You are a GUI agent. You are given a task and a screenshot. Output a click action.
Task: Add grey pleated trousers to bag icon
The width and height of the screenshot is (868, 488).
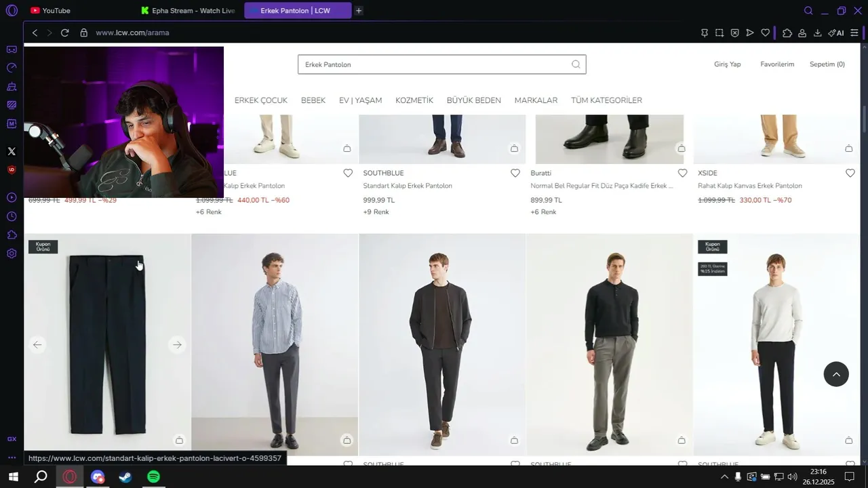(x=682, y=441)
